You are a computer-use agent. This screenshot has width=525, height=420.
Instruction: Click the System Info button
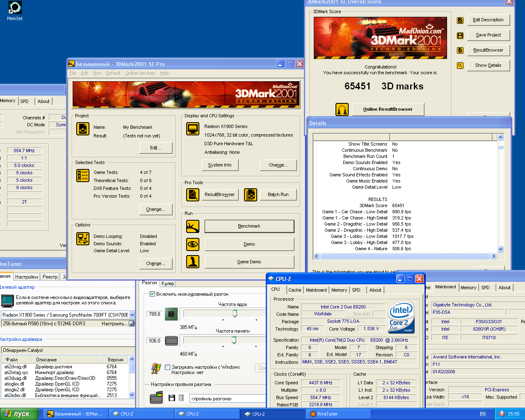tap(220, 165)
